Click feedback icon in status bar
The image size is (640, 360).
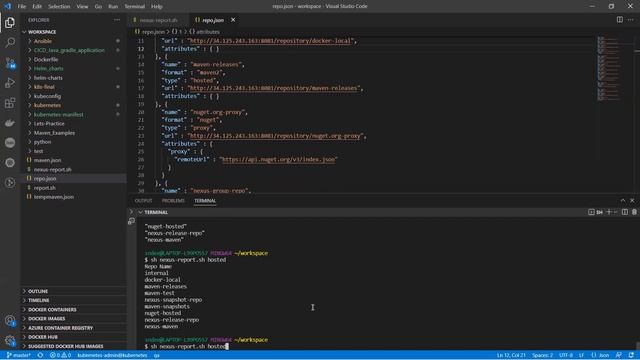[619, 355]
